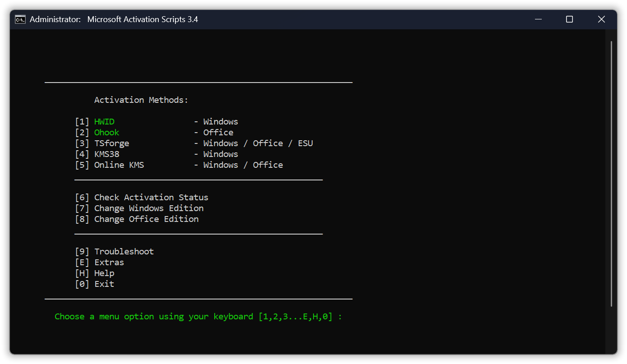Click the KMS38 option text

pos(107,154)
